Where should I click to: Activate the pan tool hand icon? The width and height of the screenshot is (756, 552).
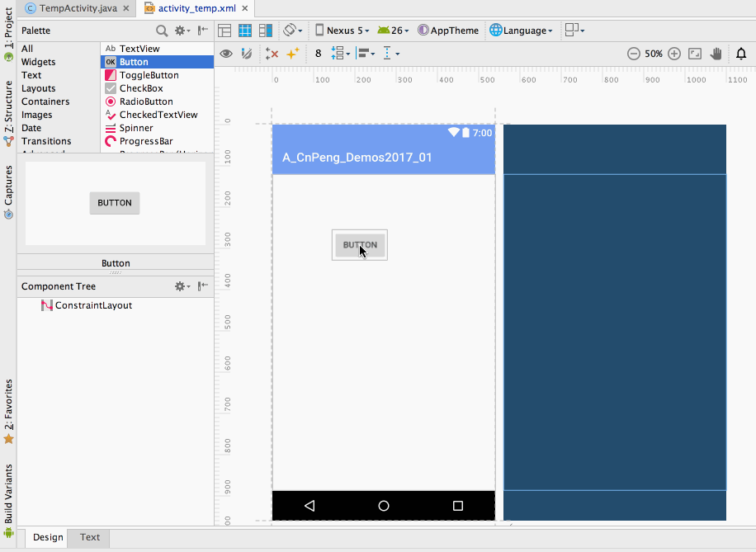[x=716, y=53]
